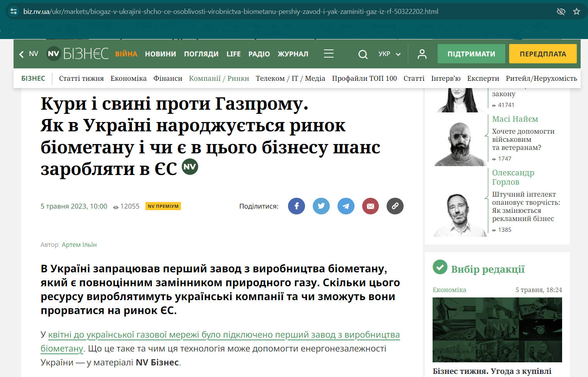Click the NV ПРЕМІУМ badge

(163, 206)
